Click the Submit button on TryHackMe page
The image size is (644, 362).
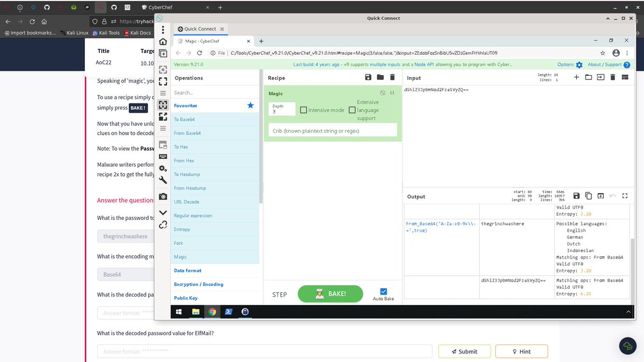pyautogui.click(x=465, y=351)
